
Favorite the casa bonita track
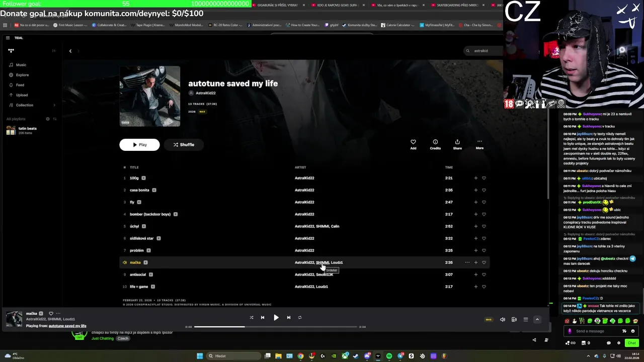coord(484,190)
